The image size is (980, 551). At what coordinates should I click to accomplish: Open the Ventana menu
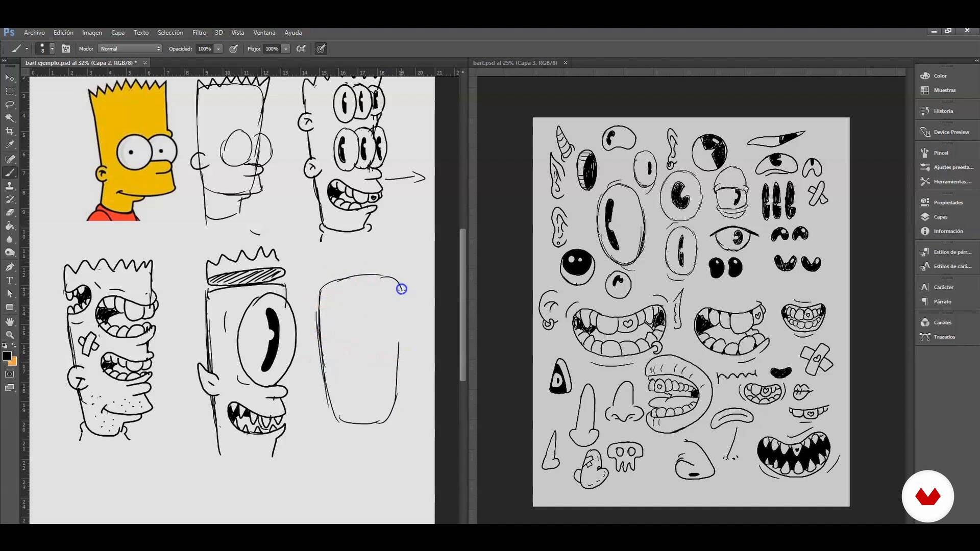pos(264,33)
